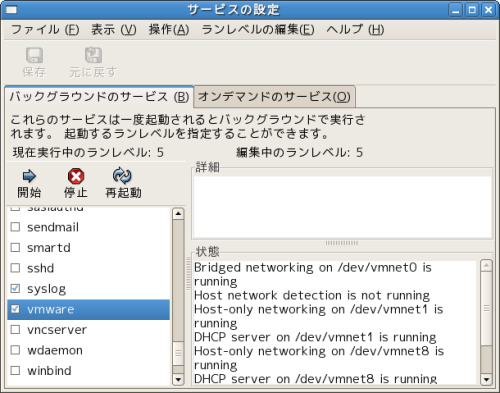Click 'DHCP server on /dev/vmnet1 is running' line
Viewport: 500px width, 393px height.
(x=315, y=337)
